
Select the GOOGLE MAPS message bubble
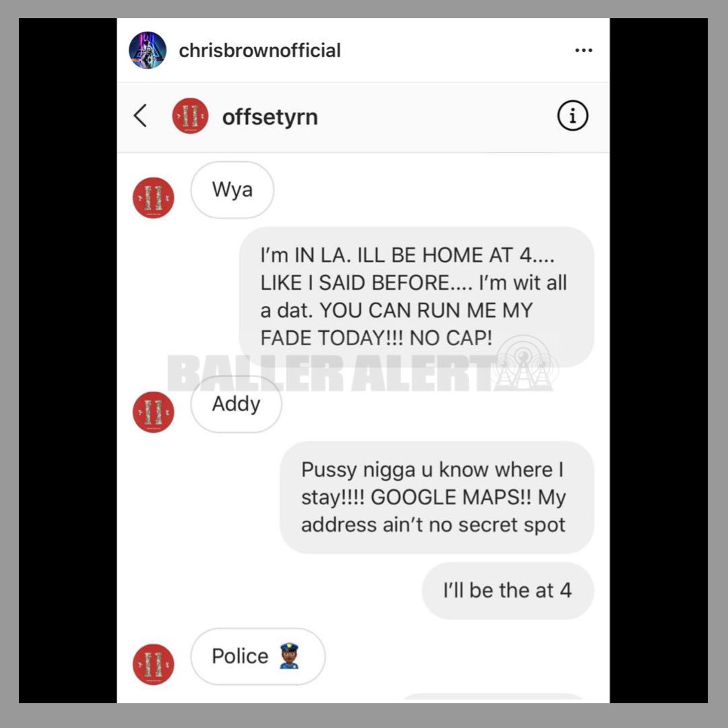(x=437, y=497)
